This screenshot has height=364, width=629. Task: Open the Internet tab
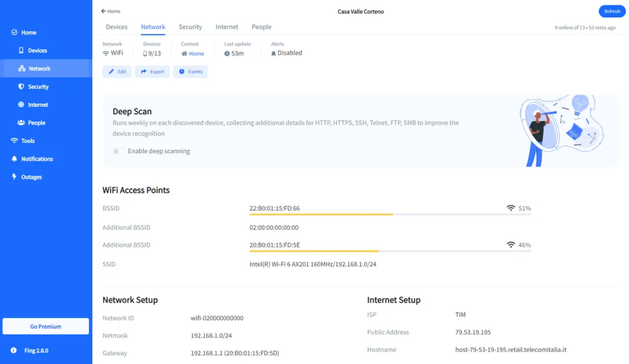pos(227,27)
